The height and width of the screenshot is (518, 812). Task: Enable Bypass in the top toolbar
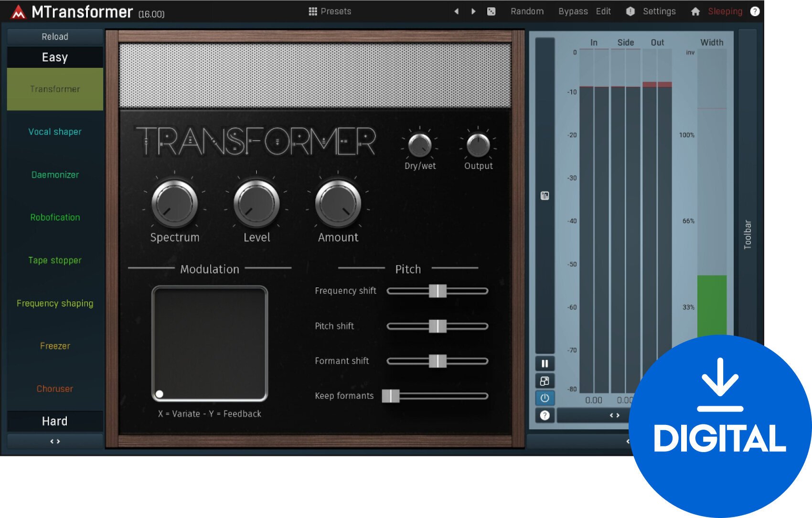[573, 11]
